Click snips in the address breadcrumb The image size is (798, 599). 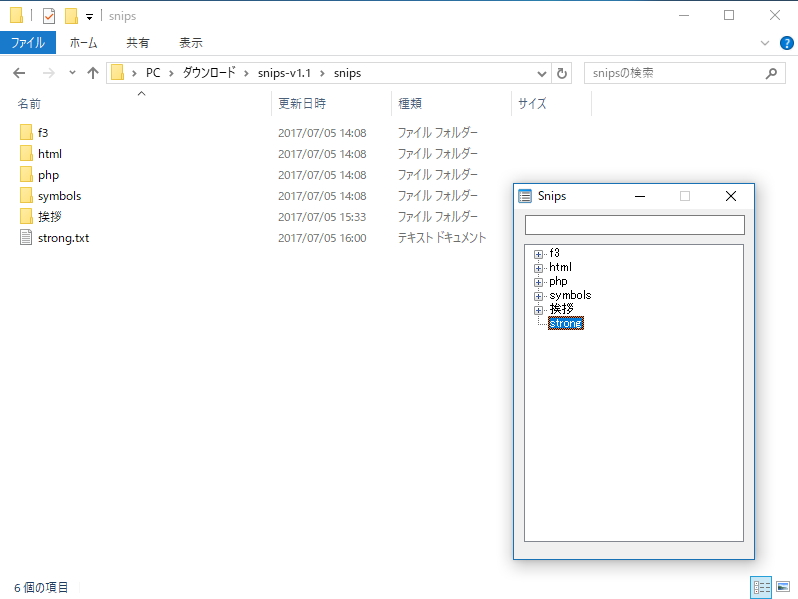[348, 73]
